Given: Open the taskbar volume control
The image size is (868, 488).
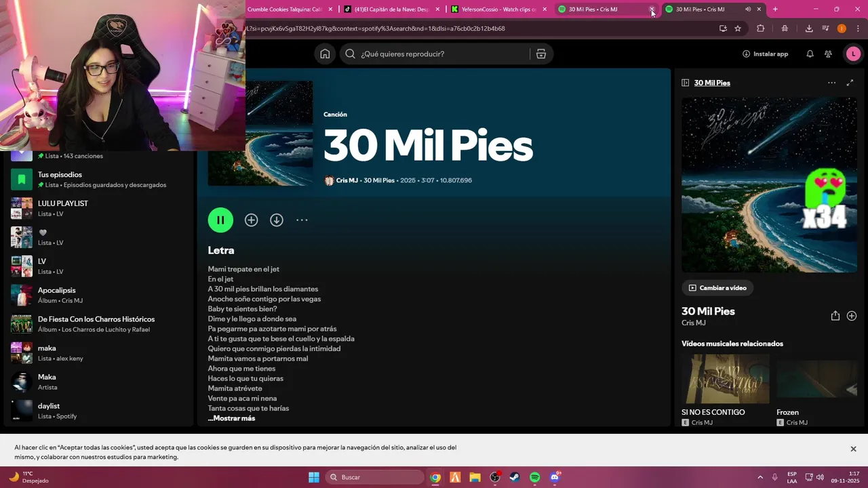Looking at the screenshot, I should pyautogui.click(x=820, y=477).
